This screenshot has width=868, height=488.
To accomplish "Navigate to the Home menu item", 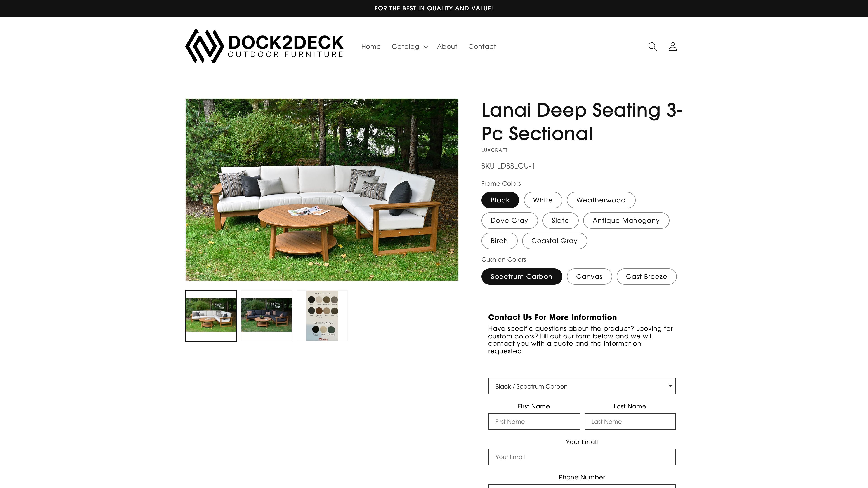I will click(x=371, y=47).
